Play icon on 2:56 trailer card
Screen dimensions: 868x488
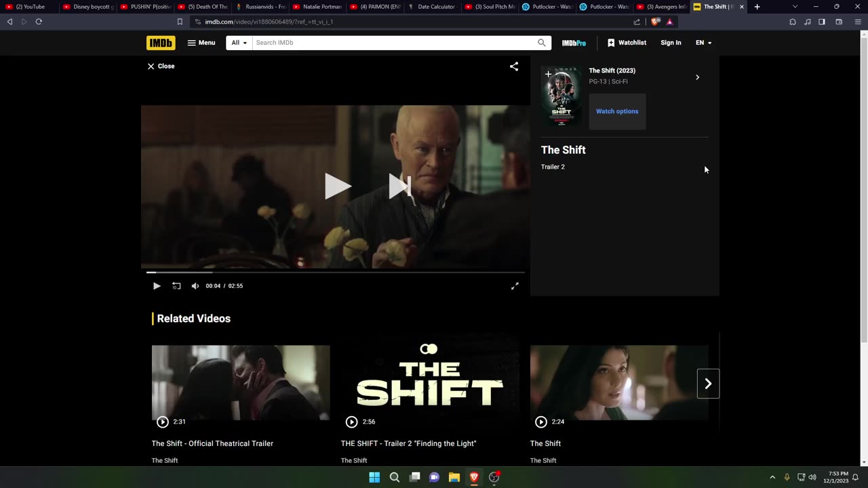click(x=351, y=422)
